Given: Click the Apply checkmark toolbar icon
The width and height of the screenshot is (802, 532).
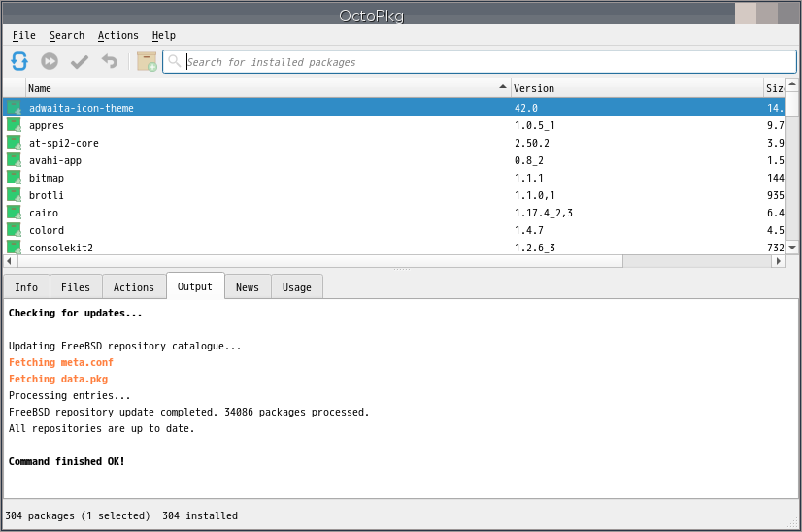Looking at the screenshot, I should (x=80, y=62).
